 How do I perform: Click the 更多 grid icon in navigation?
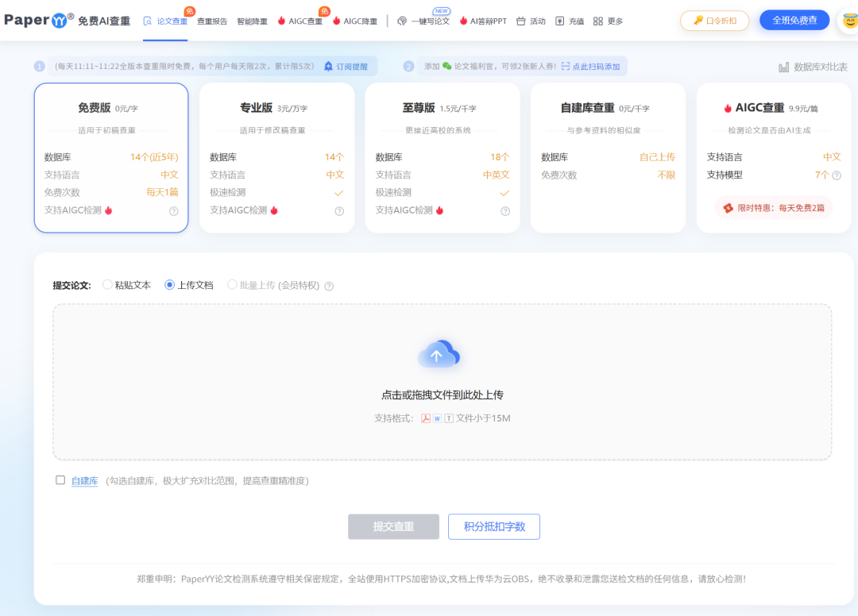598,21
